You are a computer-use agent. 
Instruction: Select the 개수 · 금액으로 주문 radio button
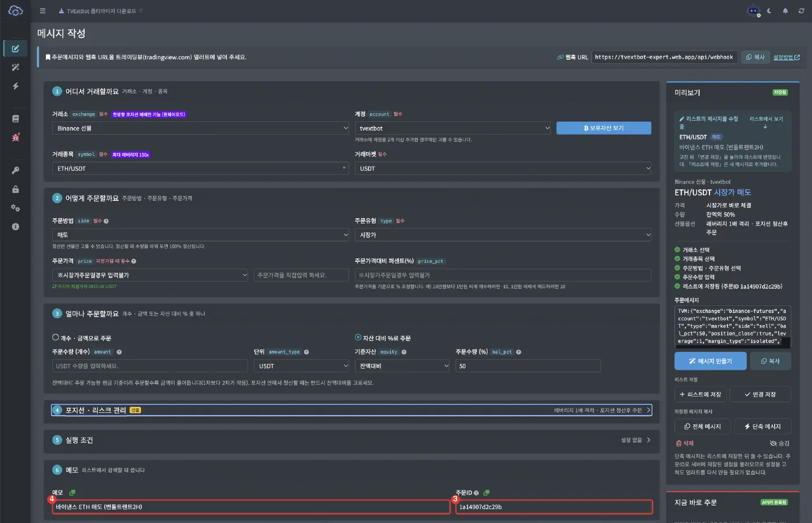[x=56, y=337]
